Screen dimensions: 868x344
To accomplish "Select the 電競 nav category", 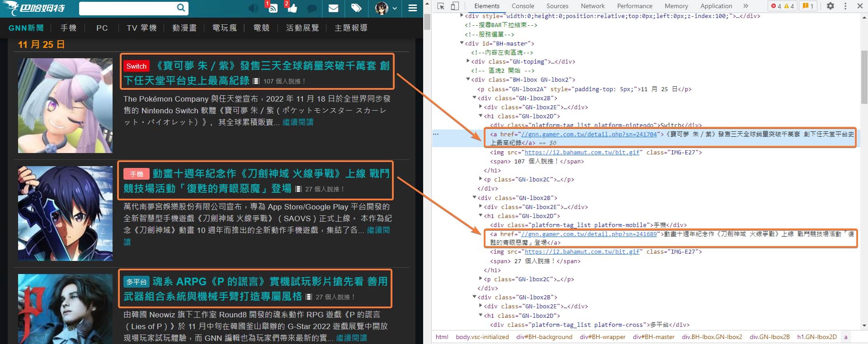I will coord(261,28).
